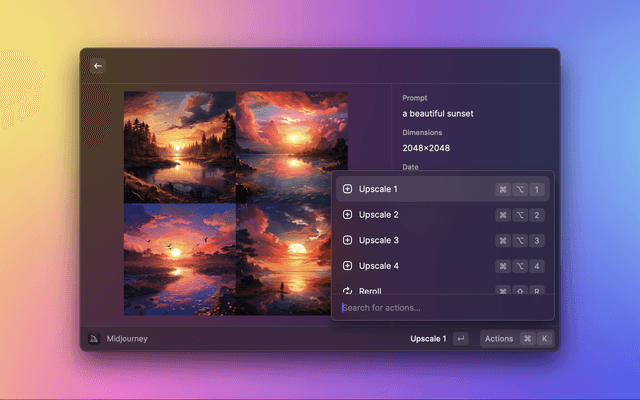640x400 pixels.
Task: Click the enter key icon next to Upscale 1
Action: 460,339
